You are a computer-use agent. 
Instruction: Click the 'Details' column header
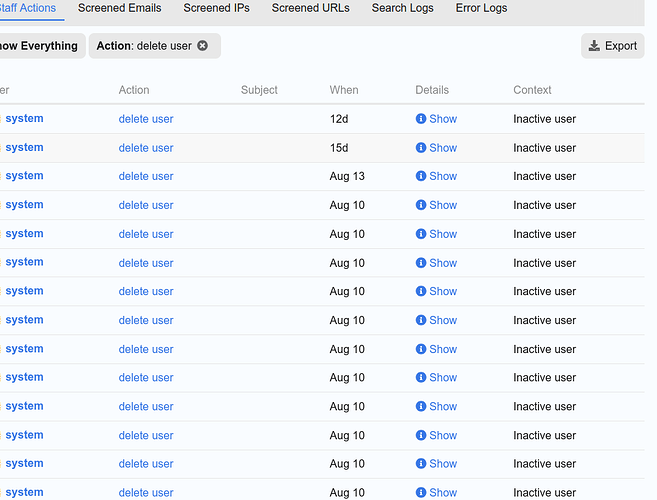click(432, 90)
